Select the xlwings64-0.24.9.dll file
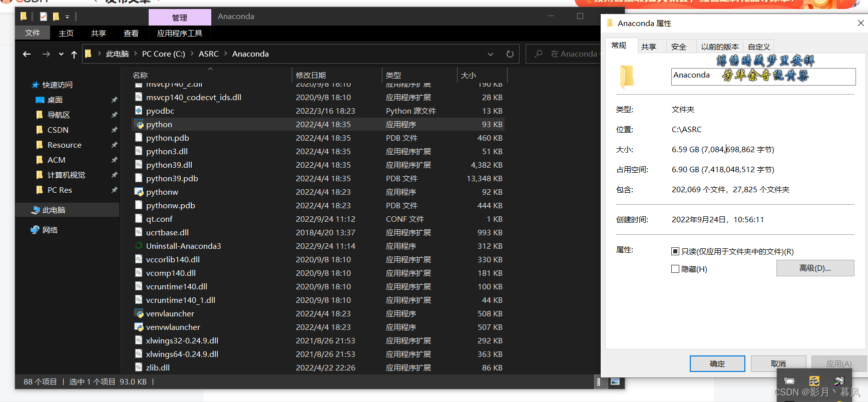Viewport: 868px width, 402px height. pos(318,354)
